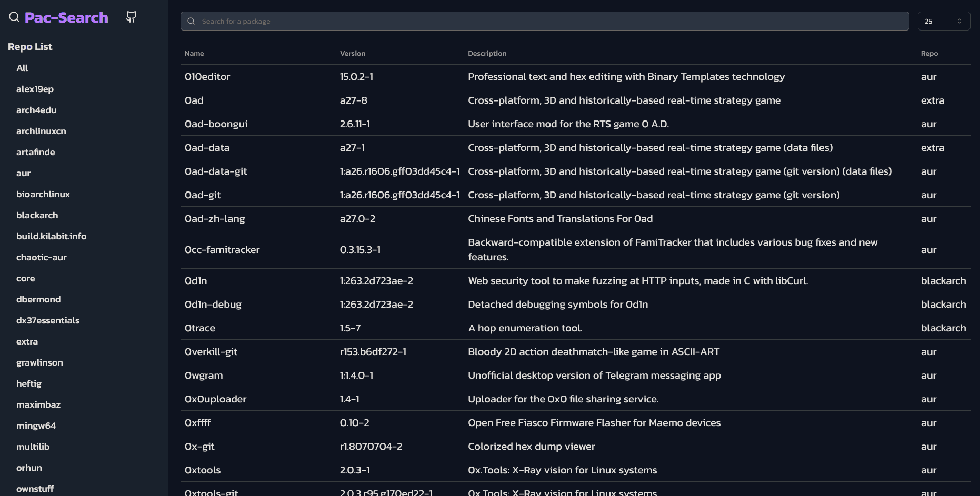Filter packages by the blackarch repo

[37, 215]
